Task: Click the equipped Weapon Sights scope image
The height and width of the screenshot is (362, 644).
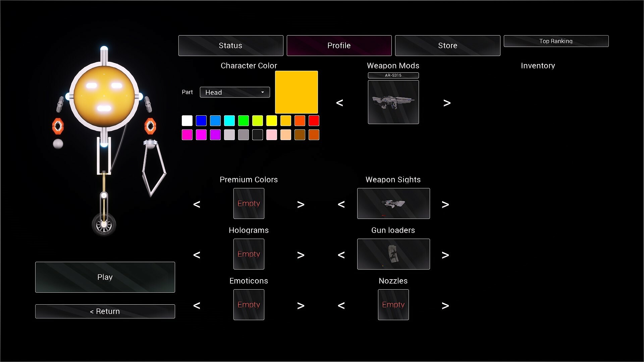Action: tap(393, 203)
